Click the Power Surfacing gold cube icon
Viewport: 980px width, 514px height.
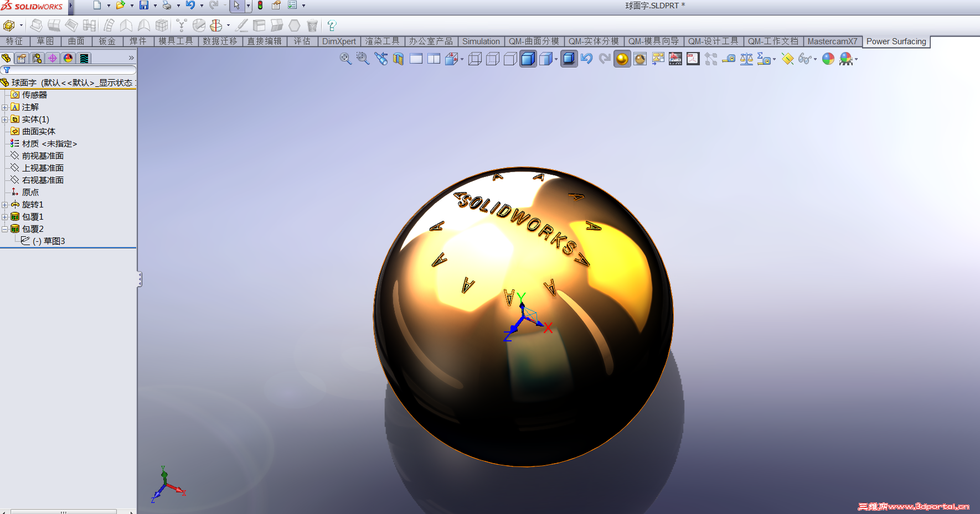coord(8,25)
